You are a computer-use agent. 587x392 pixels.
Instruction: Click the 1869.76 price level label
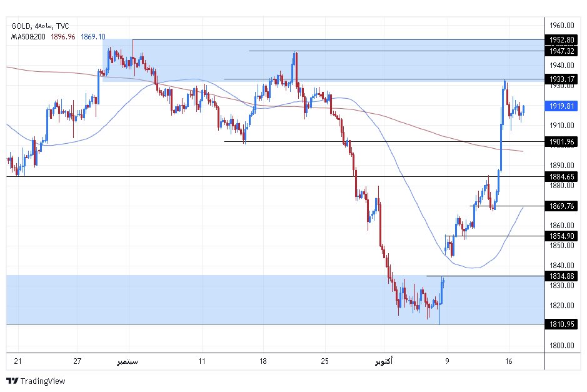[561, 206]
